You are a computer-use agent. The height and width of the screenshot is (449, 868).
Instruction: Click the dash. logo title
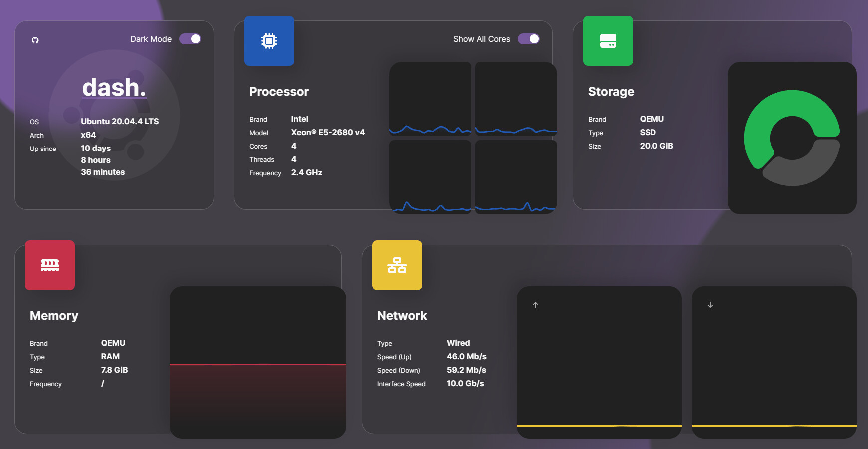pos(114,88)
